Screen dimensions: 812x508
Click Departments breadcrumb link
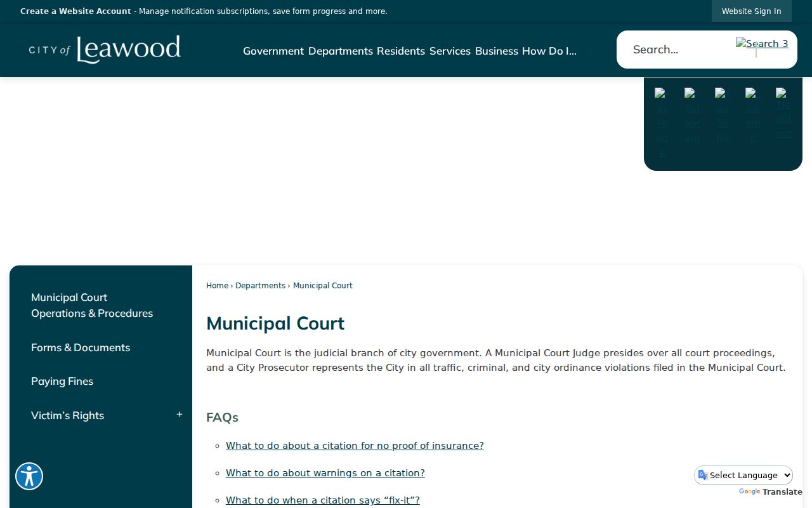click(260, 286)
